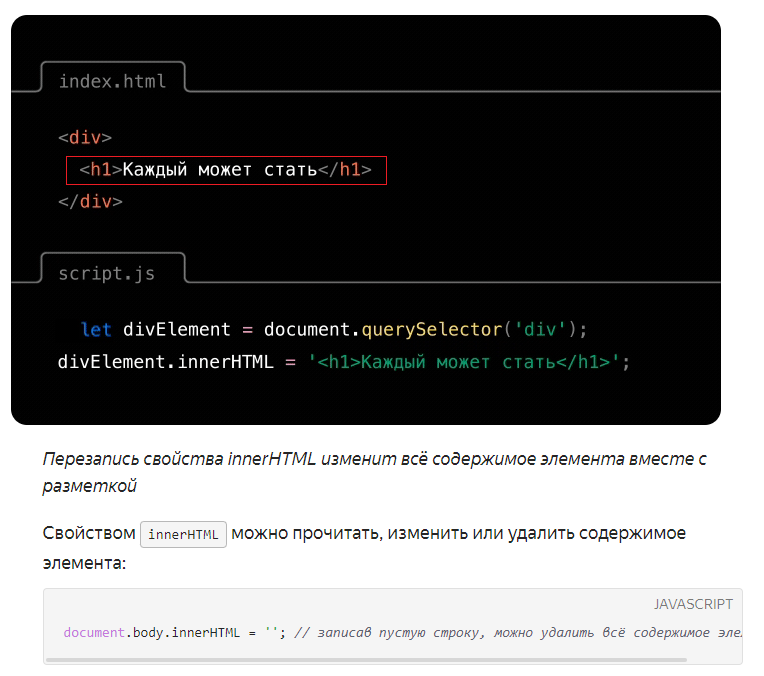
Task: Click the inline innerHTML code chip
Action: coord(183,534)
